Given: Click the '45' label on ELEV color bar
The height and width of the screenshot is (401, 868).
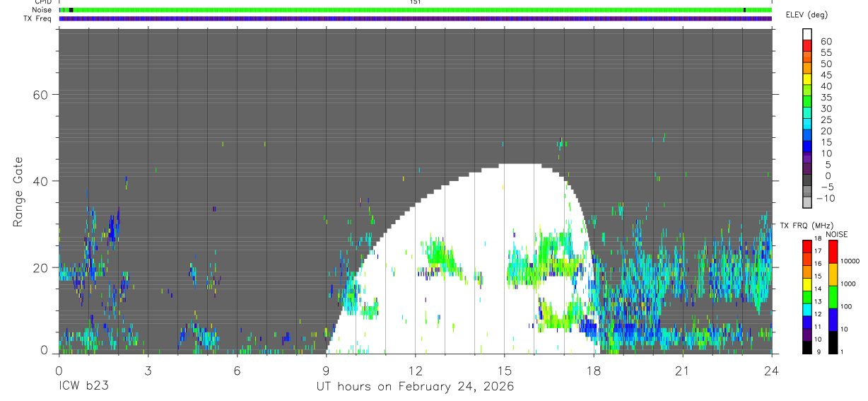Looking at the screenshot, I should [826, 75].
